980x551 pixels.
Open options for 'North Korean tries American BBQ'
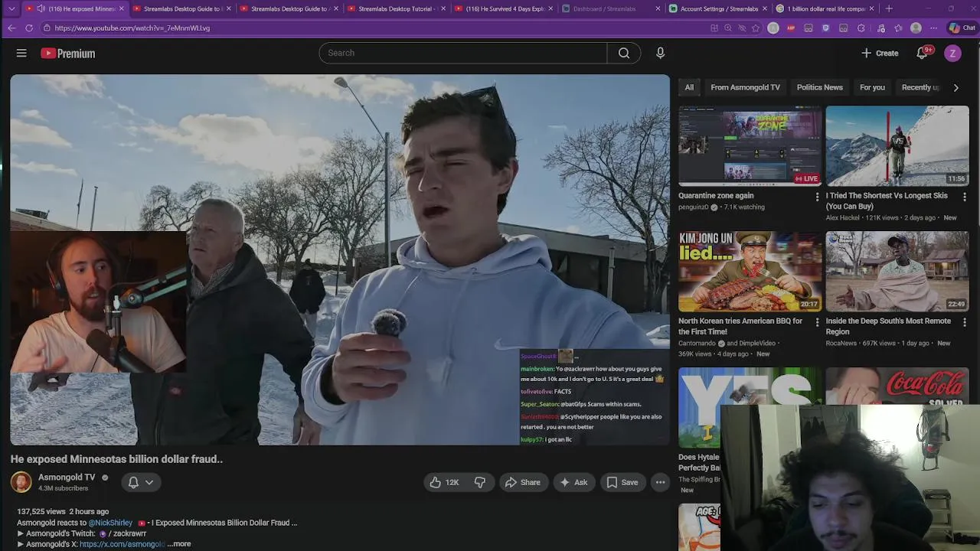817,322
